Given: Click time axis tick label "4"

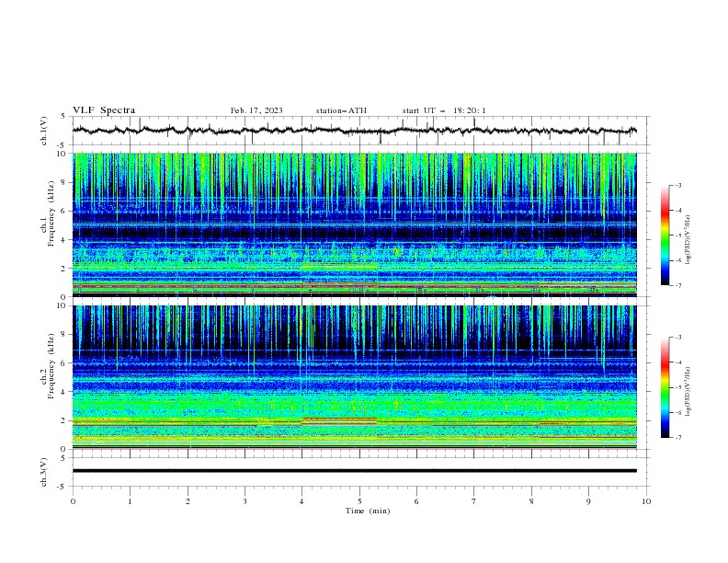Looking at the screenshot, I should point(301,501).
